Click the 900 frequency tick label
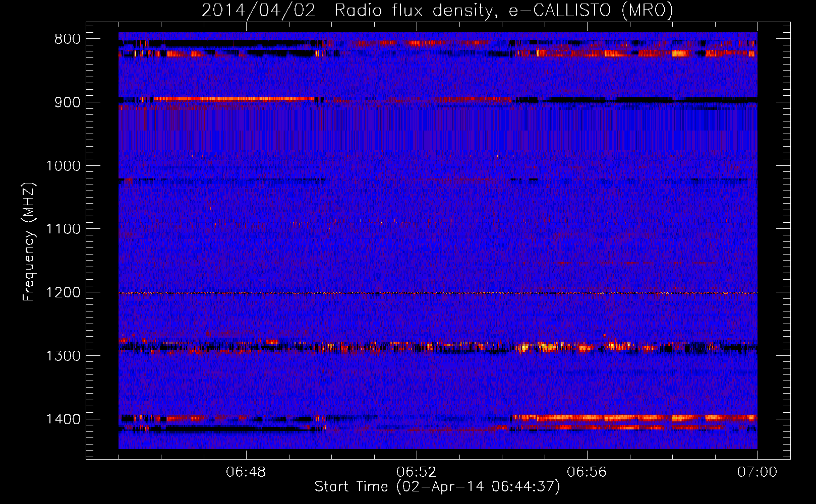The height and width of the screenshot is (504, 816). 67,102
